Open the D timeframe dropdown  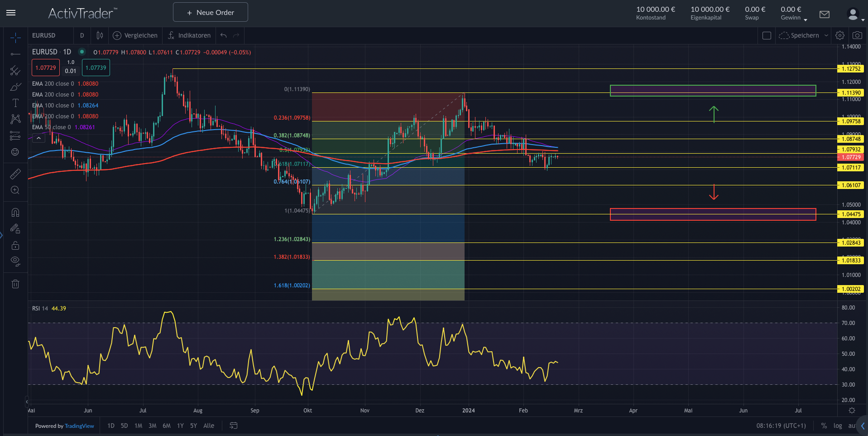pyautogui.click(x=82, y=35)
